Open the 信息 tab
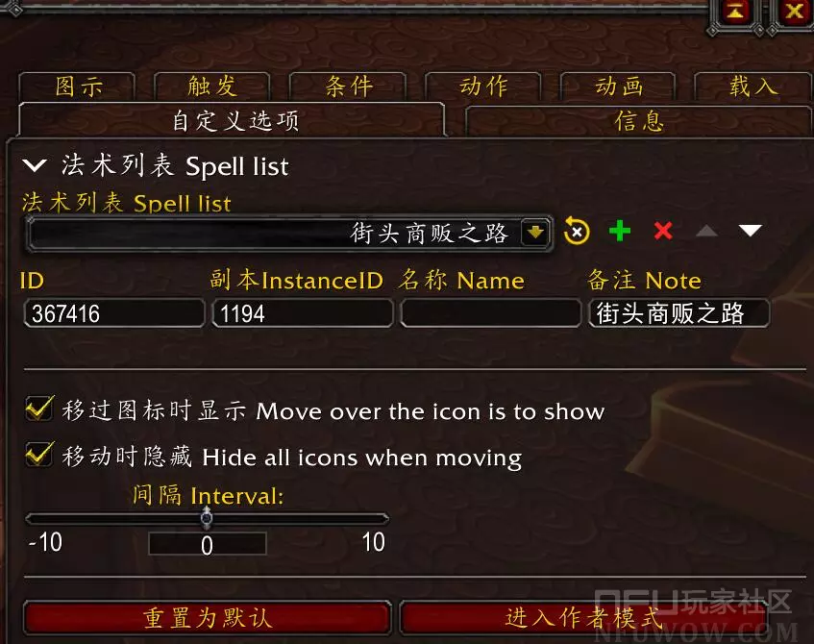The image size is (814, 644). pyautogui.click(x=638, y=121)
